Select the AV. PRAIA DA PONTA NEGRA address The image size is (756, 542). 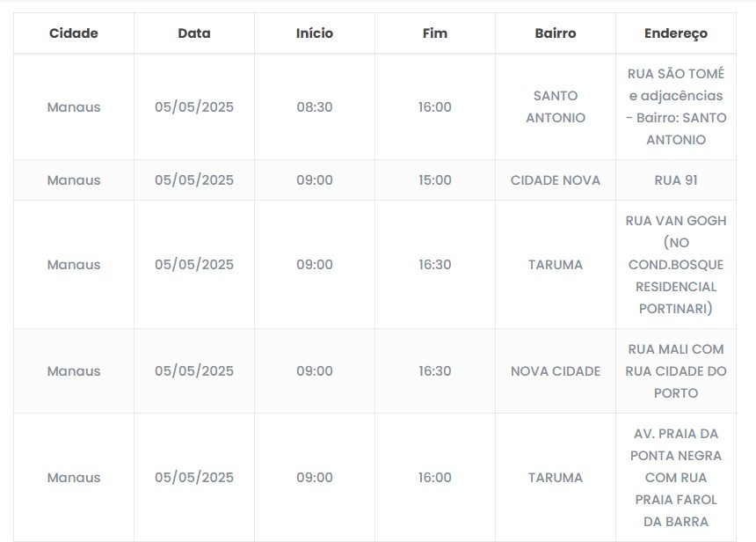tap(676, 478)
